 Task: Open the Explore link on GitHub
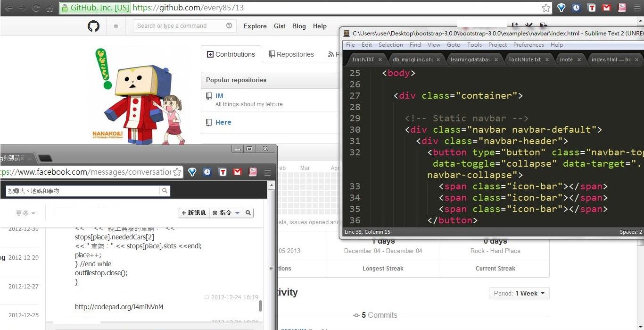click(255, 26)
